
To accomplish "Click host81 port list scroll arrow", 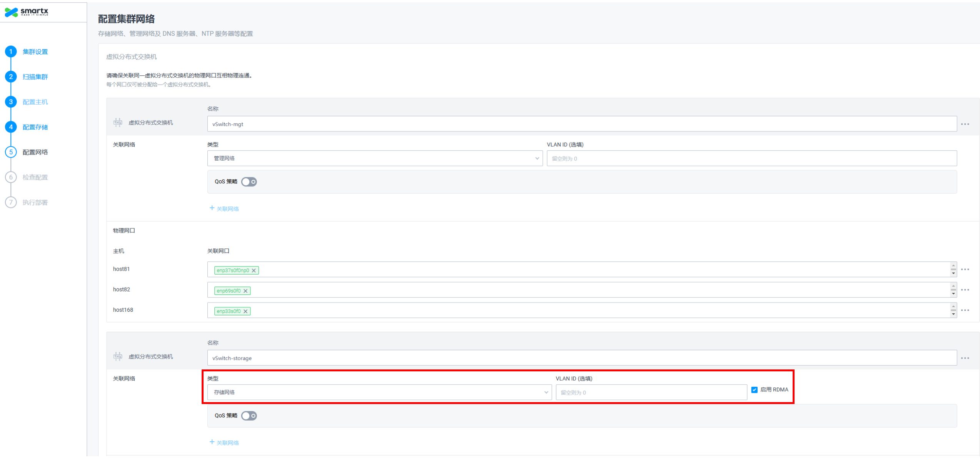I will (953, 273).
